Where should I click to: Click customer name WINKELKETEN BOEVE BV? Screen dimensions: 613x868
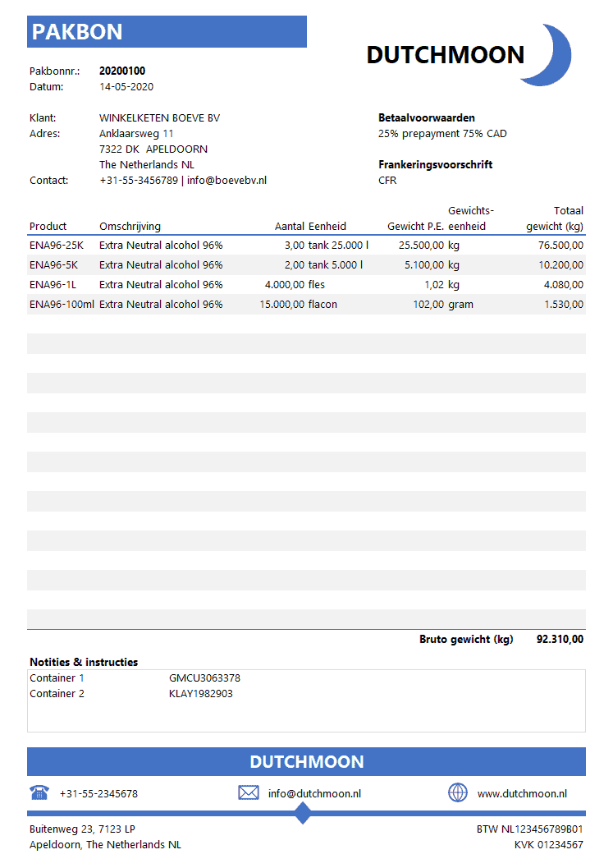[x=159, y=118]
